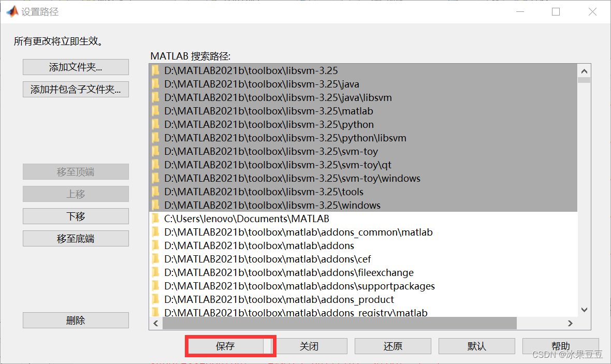This screenshot has width=611, height=364.
Task: Click the horizontal scrollbar thumb
Action: click(339, 323)
